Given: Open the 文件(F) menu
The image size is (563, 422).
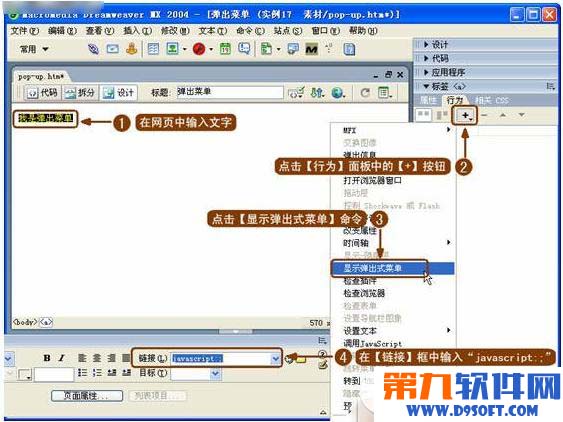Looking at the screenshot, I should click(x=24, y=31).
